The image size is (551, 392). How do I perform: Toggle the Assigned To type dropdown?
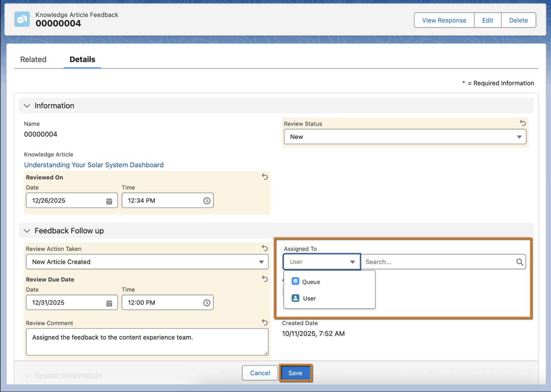[x=322, y=262]
